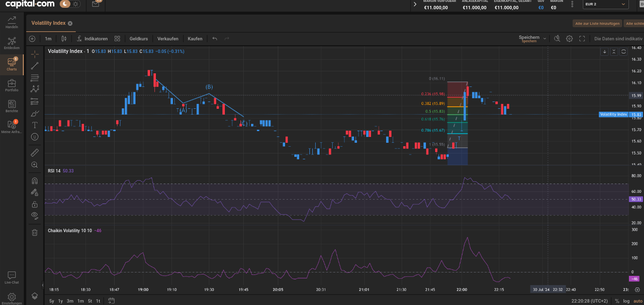Open Meine Anfragen in the sidebar
This screenshot has height=305, width=644.
click(x=12, y=127)
